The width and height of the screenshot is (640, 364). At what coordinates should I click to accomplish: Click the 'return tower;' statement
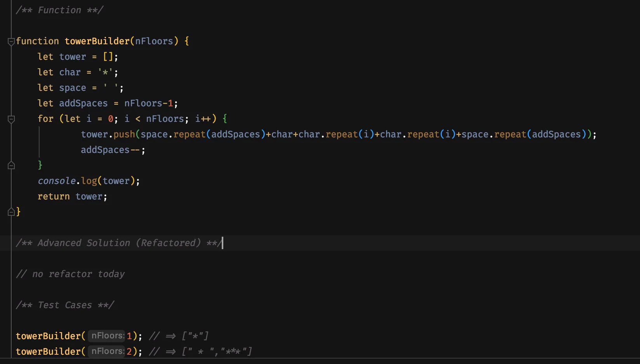point(72,196)
